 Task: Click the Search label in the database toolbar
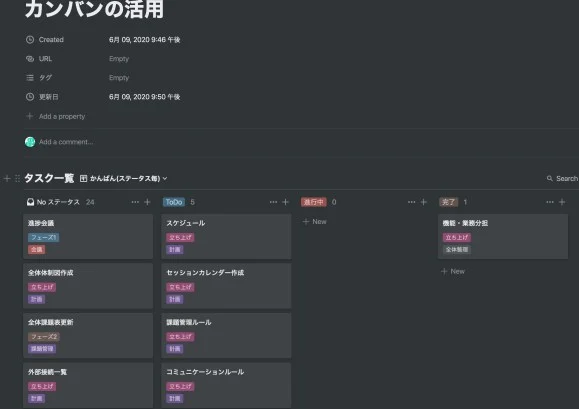[x=567, y=179]
